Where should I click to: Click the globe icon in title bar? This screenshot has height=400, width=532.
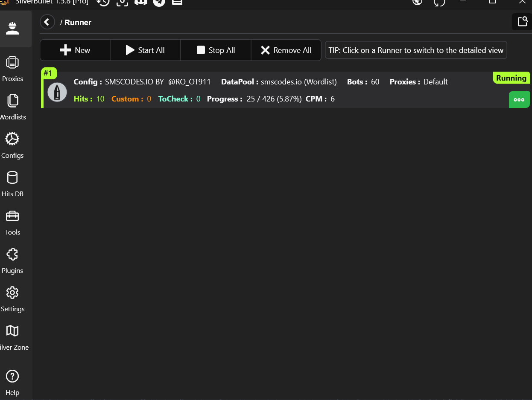tap(417, 2)
